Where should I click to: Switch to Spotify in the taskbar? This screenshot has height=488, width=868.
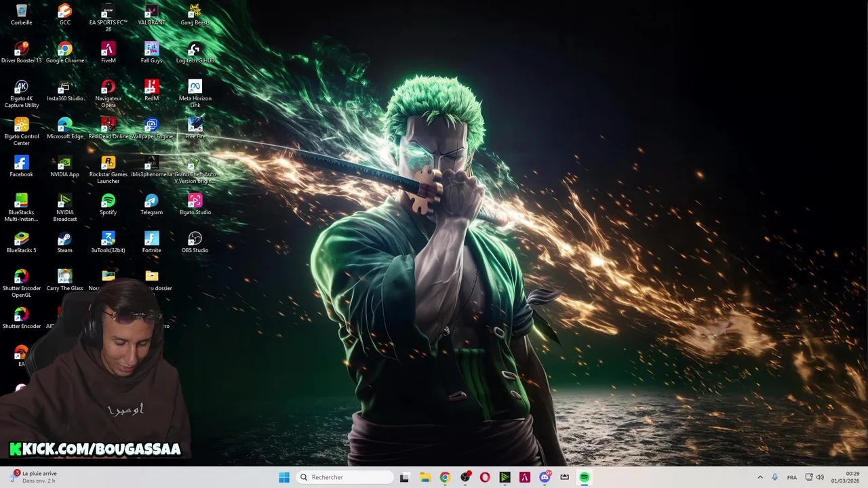(x=585, y=477)
